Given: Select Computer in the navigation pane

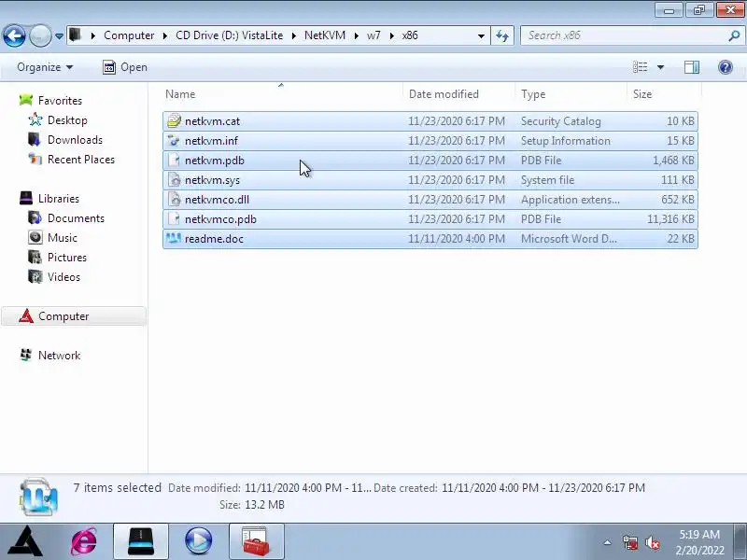Looking at the screenshot, I should point(74,316).
